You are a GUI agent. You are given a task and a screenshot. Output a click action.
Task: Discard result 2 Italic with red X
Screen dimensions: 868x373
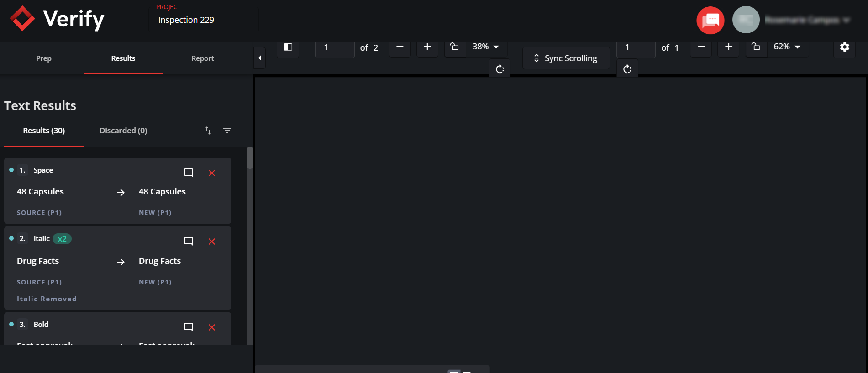(212, 242)
